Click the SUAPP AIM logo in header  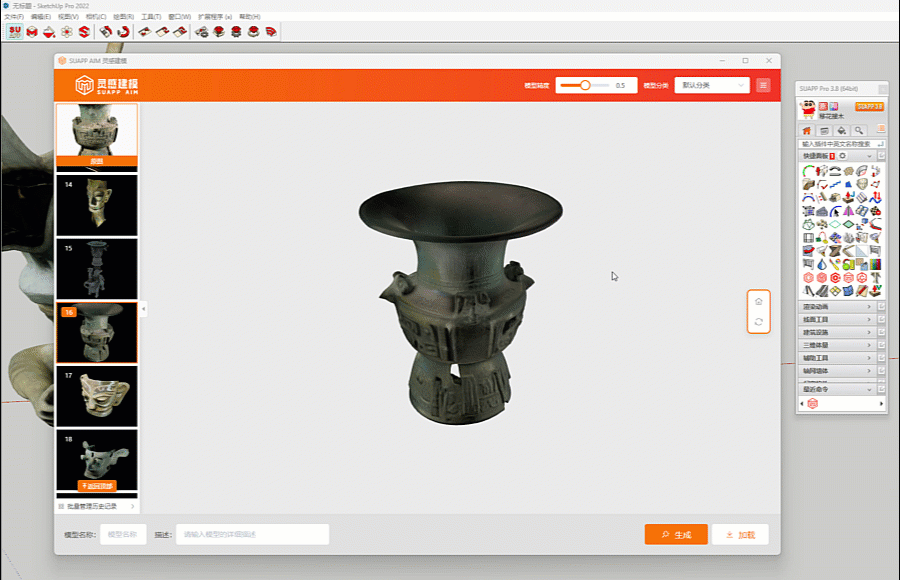coord(106,85)
